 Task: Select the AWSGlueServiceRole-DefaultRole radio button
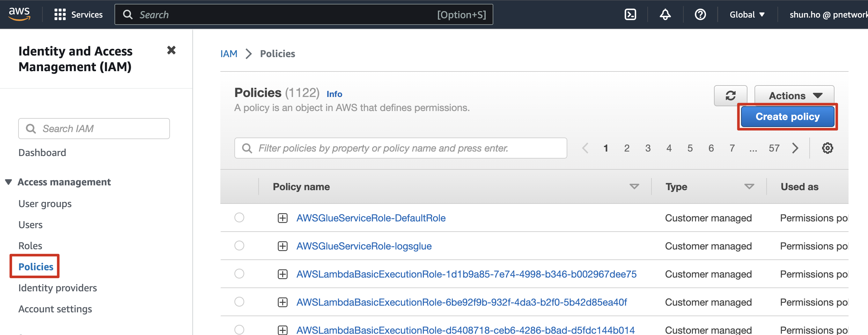(x=239, y=217)
